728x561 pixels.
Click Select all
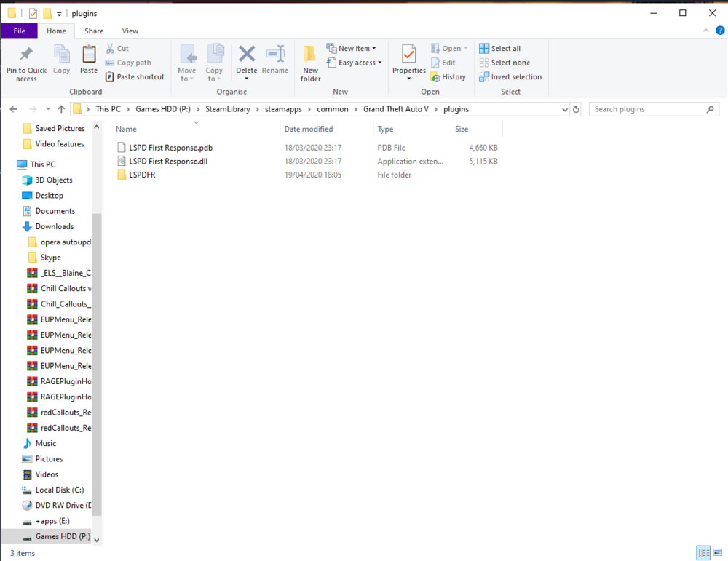[x=500, y=48]
